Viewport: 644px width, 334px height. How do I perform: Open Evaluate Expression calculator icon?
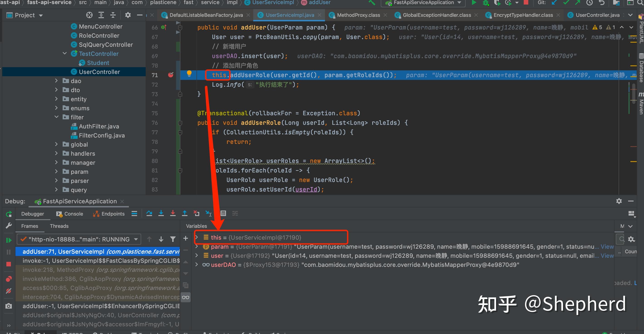tap(223, 213)
